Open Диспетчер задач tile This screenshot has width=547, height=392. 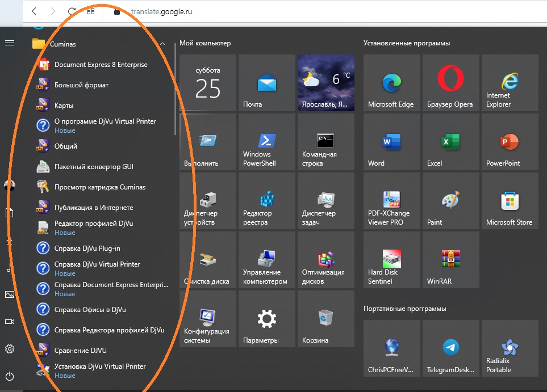pyautogui.click(x=326, y=201)
